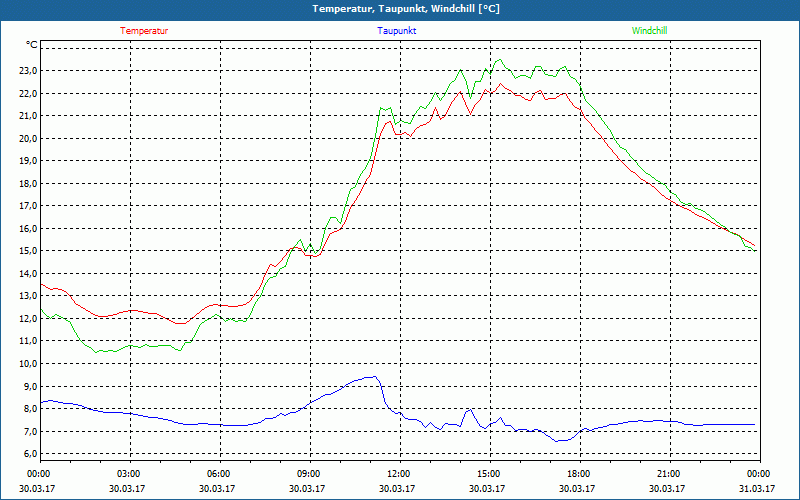This screenshot has width=800, height=500.
Task: Click the red Temperatur legend label
Action: tap(144, 31)
